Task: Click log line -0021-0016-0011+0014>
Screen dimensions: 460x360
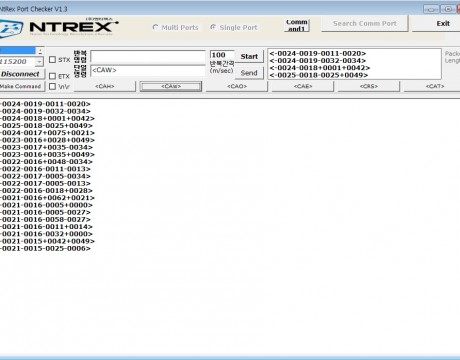Action: (x=46, y=227)
